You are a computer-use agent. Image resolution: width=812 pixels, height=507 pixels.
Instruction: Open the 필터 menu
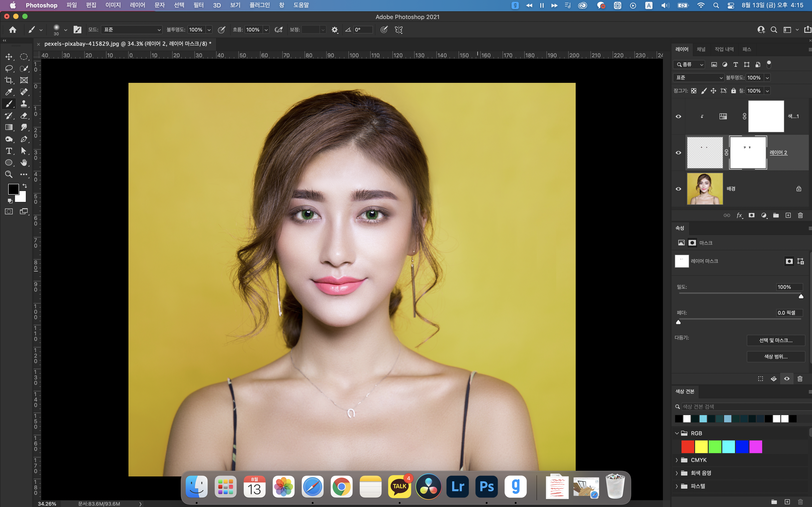click(198, 5)
